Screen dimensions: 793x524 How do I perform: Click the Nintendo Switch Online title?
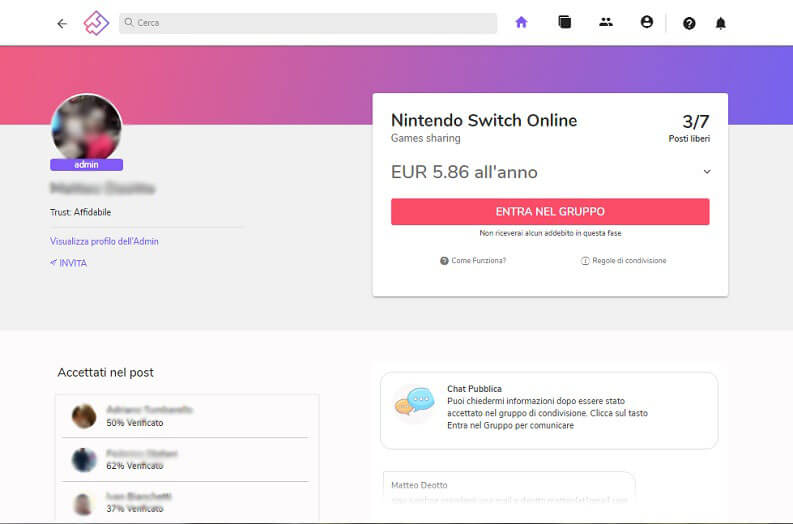click(x=484, y=120)
